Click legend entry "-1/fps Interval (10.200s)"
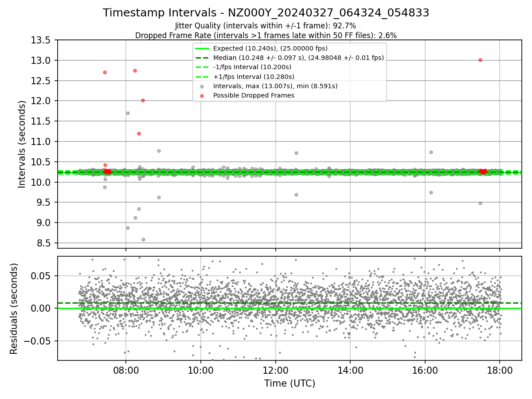532x399 pixels. point(252,67)
